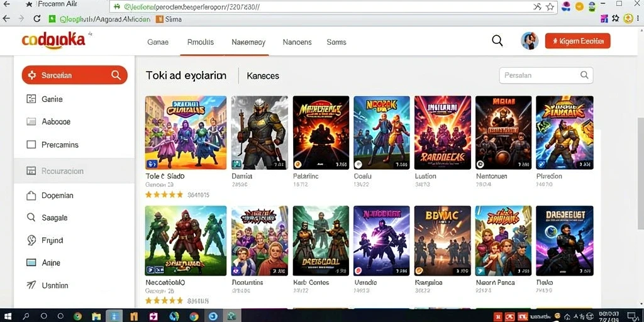Click the red Kigem Eeotter button
The width and height of the screenshot is (644, 322).
tap(577, 41)
